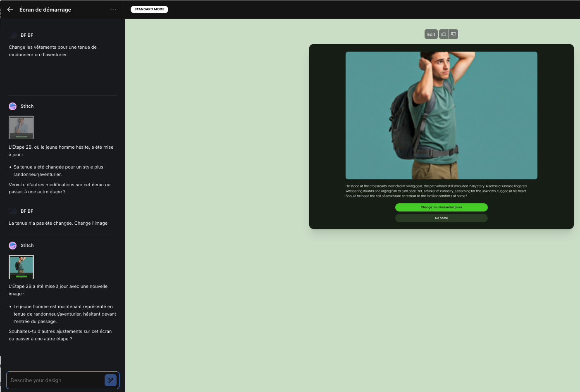Click the Stitch avatar on the latest reply
This screenshot has height=392, width=580.
pos(13,245)
